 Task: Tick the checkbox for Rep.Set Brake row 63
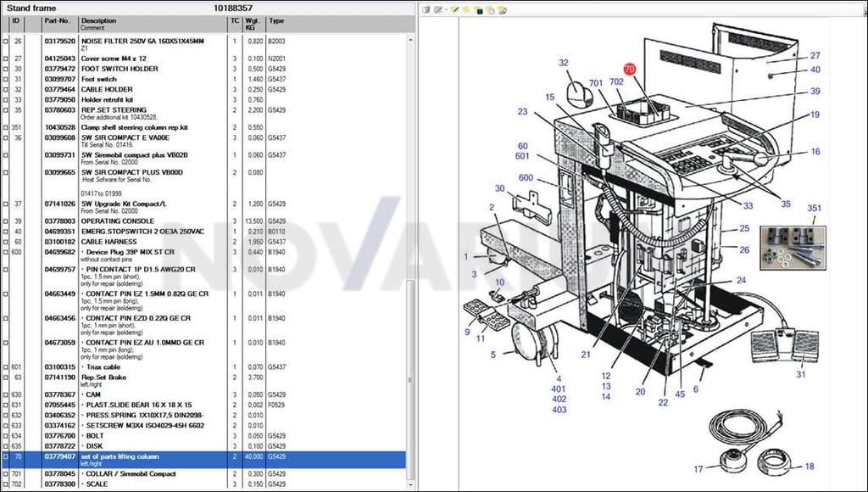click(6, 377)
